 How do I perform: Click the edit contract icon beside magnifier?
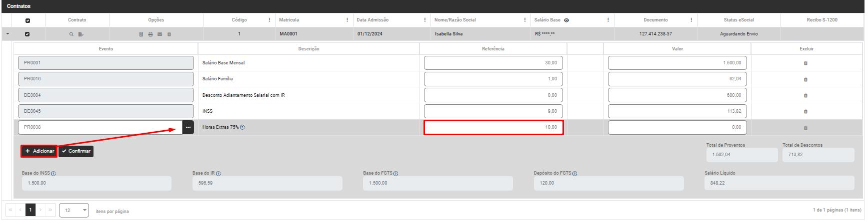81,34
